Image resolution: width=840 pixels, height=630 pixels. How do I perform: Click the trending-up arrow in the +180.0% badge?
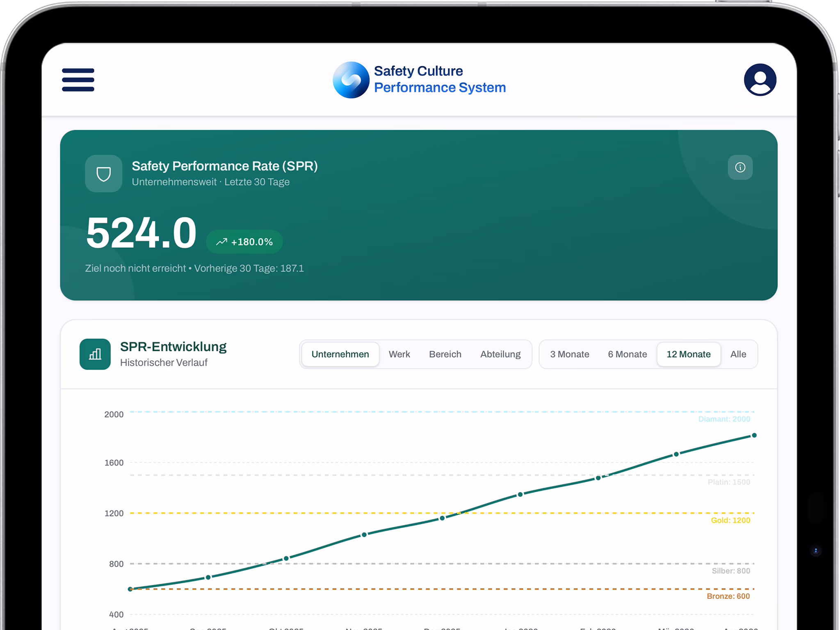click(221, 242)
